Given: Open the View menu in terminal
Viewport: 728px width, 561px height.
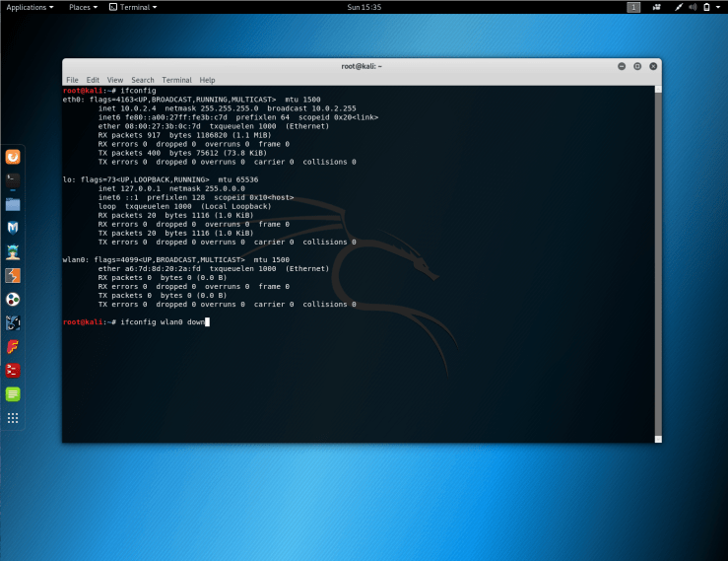Looking at the screenshot, I should (x=114, y=80).
